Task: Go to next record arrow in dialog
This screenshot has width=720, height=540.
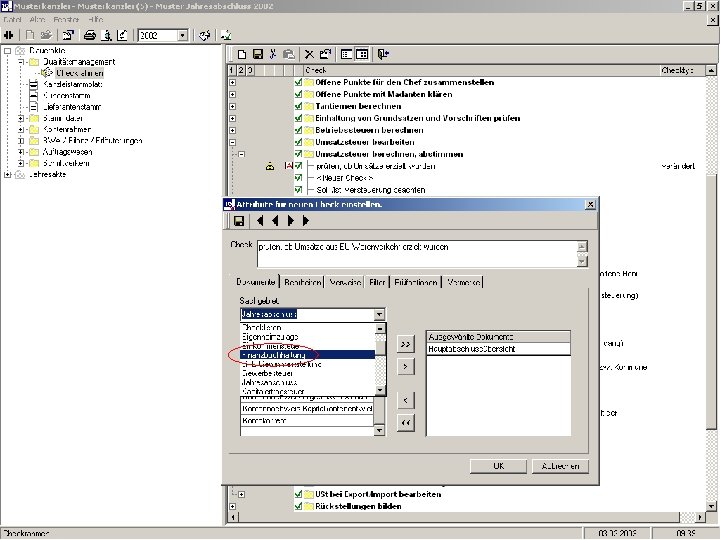Action: (291, 221)
